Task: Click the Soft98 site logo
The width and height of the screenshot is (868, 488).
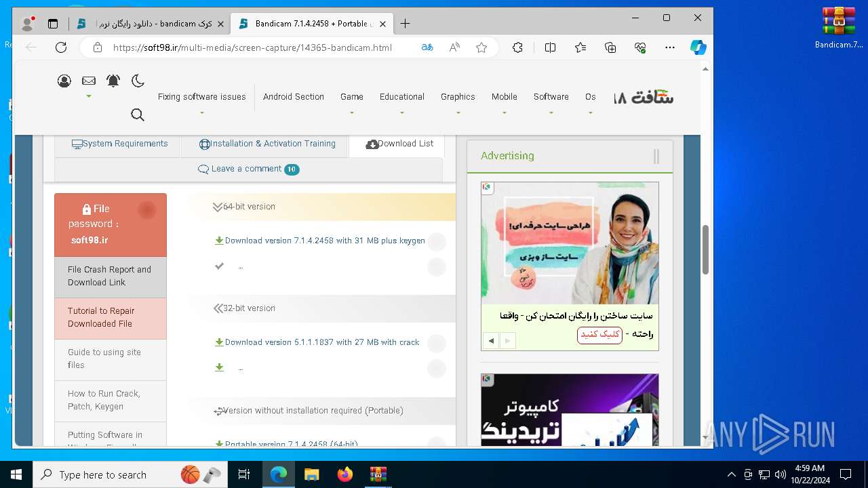Action: tap(644, 97)
